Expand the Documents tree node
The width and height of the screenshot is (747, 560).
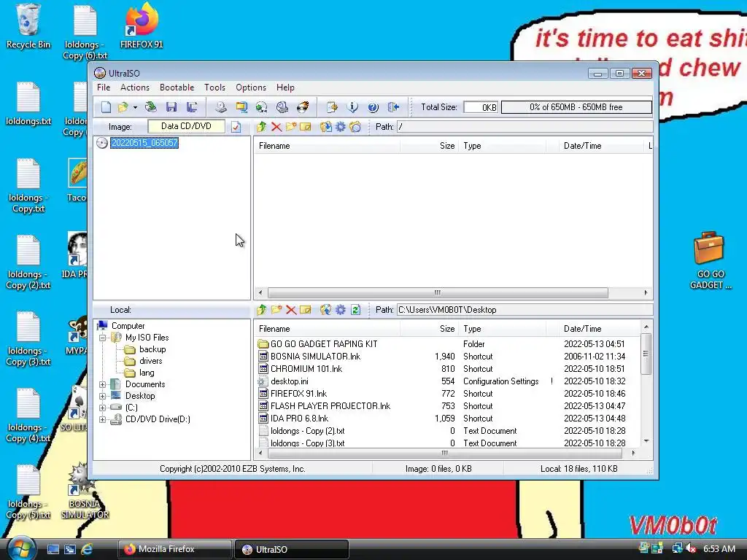point(102,384)
